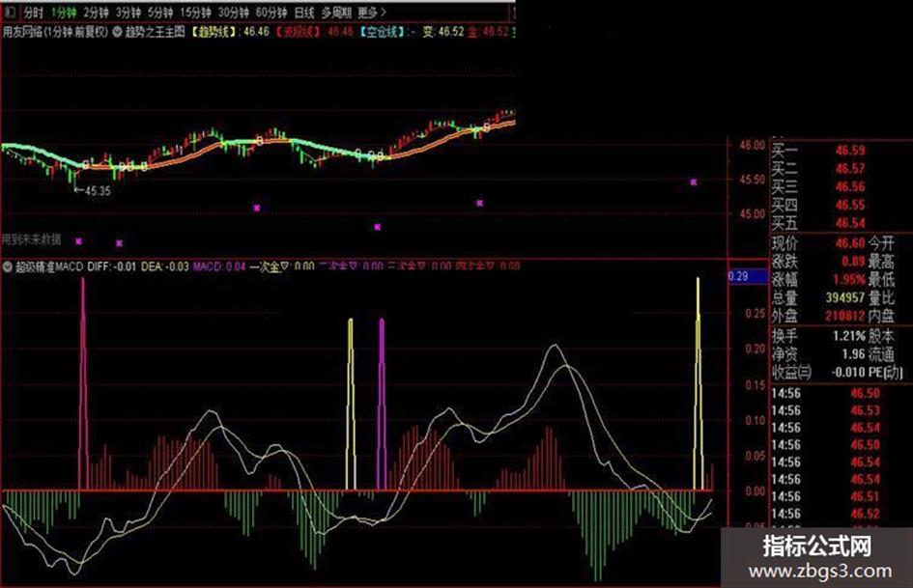Viewport: 913px width, 588px height.
Task: Click the 今开 label
Action: coord(881,243)
